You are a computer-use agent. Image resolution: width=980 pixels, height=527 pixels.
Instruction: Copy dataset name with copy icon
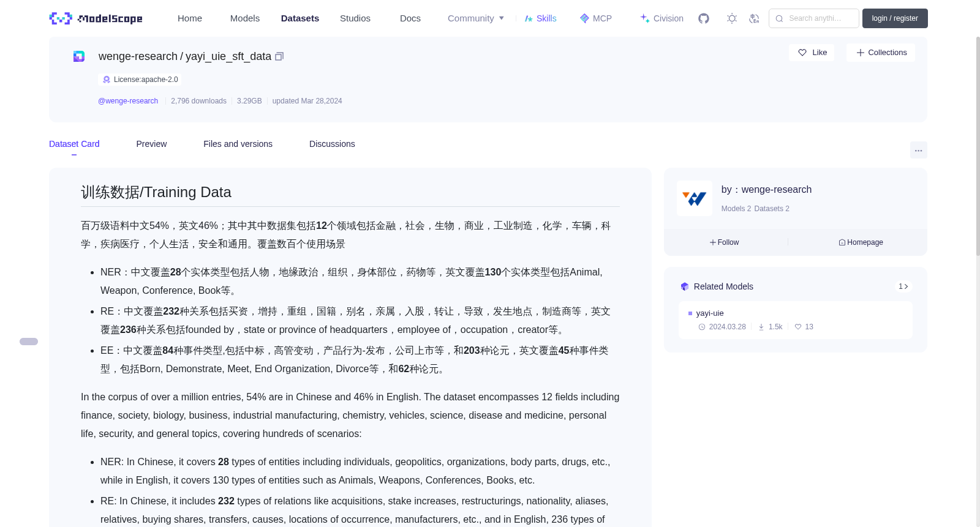coord(279,56)
